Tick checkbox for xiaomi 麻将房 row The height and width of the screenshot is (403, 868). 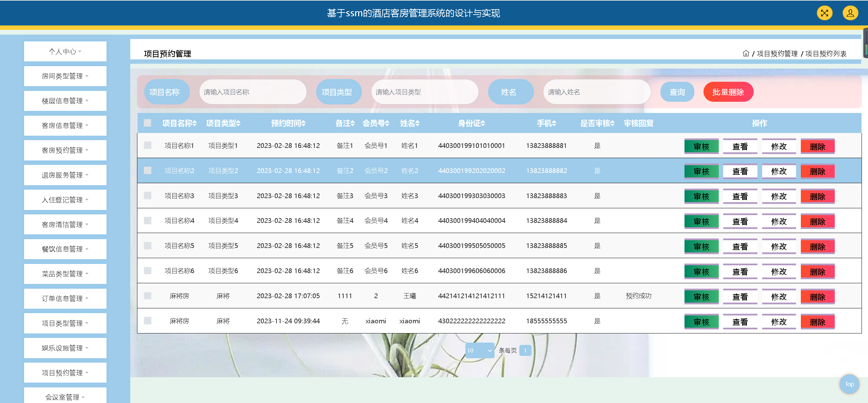pos(148,321)
